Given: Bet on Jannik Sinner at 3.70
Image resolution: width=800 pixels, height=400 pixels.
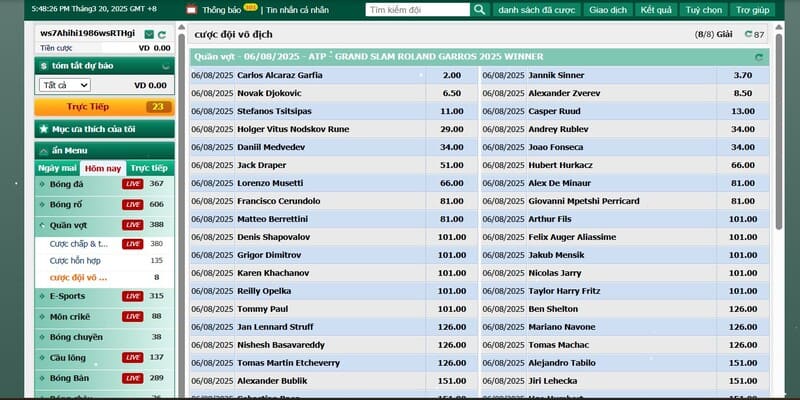Looking at the screenshot, I should pos(742,76).
